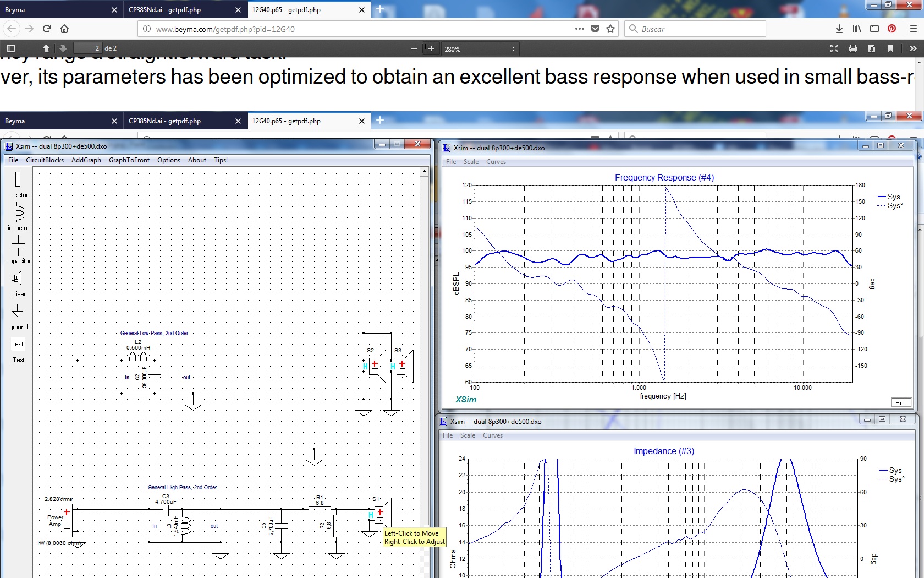
Task: Select driver S1 tweeter in schematic
Action: coord(382,515)
